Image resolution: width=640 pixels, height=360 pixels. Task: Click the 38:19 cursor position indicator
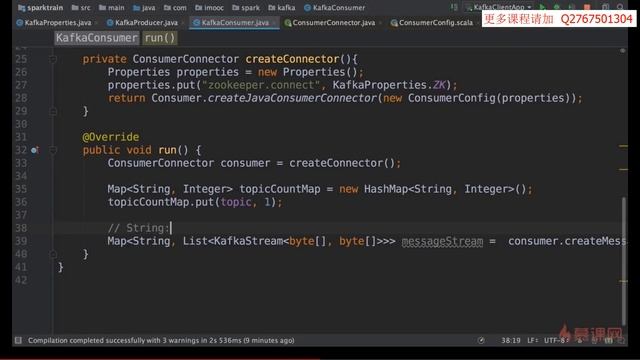tap(511, 340)
